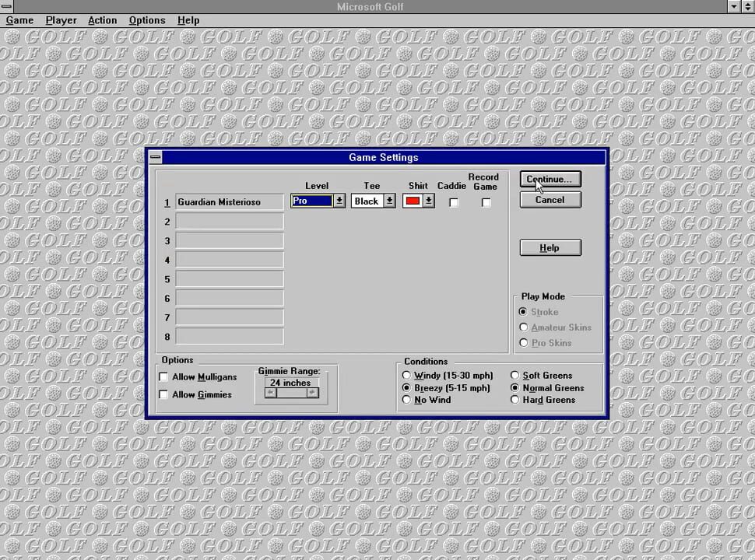Viewport: 755px width, 560px height.
Task: Select Breezy (5-15 mph) wind
Action: point(406,387)
